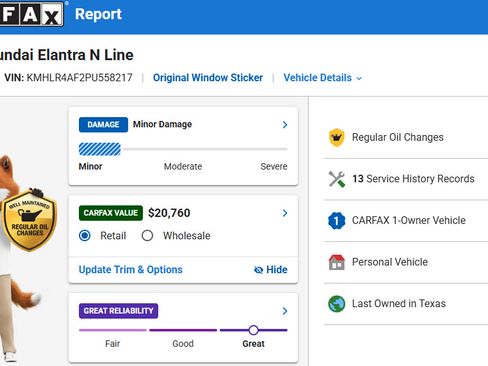Click the Well Maintained oil changes badge
This screenshot has width=488, height=366.
point(30,220)
